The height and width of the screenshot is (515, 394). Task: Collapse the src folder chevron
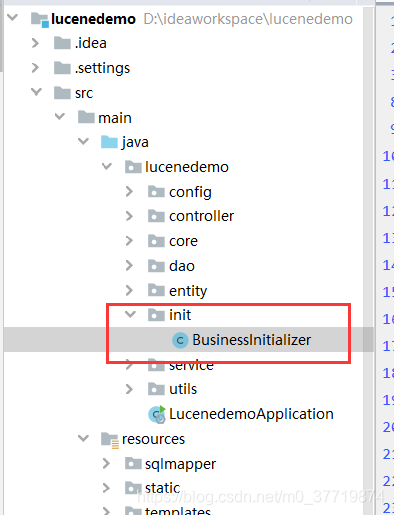pyautogui.click(x=36, y=91)
